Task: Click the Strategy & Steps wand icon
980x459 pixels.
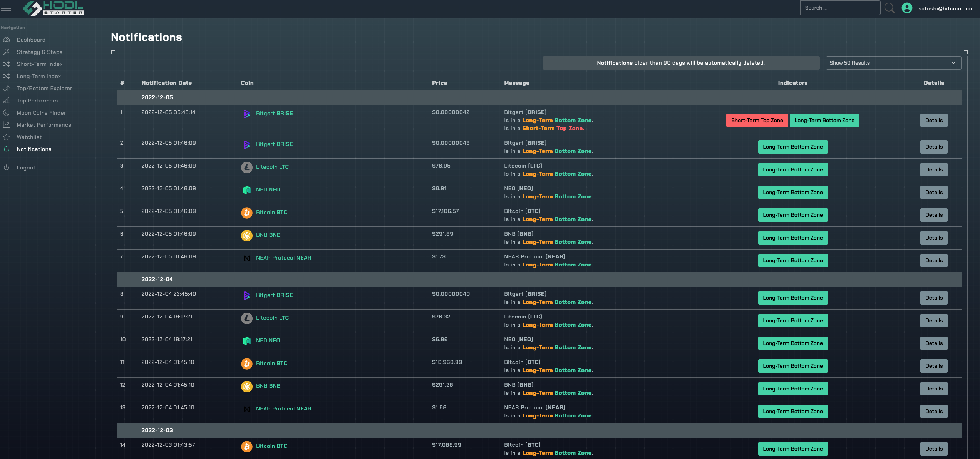Action: click(7, 52)
